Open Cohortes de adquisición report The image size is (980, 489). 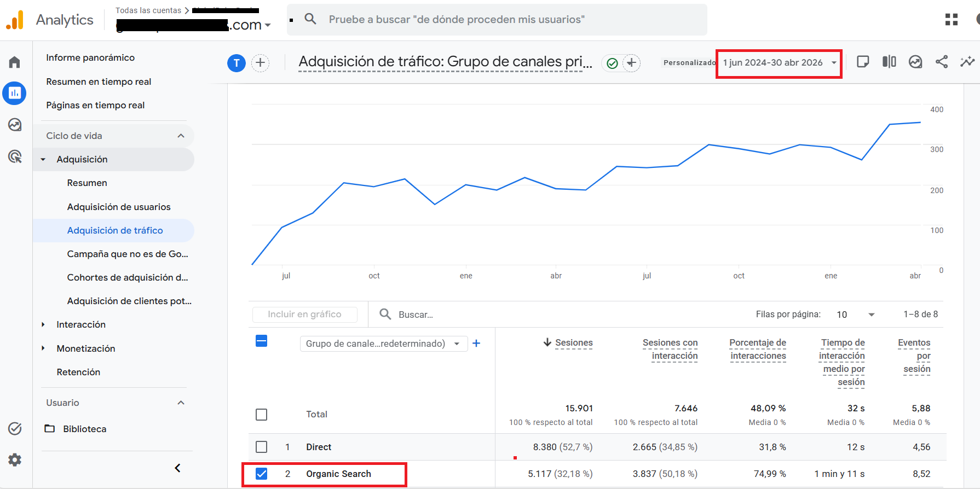tap(128, 277)
